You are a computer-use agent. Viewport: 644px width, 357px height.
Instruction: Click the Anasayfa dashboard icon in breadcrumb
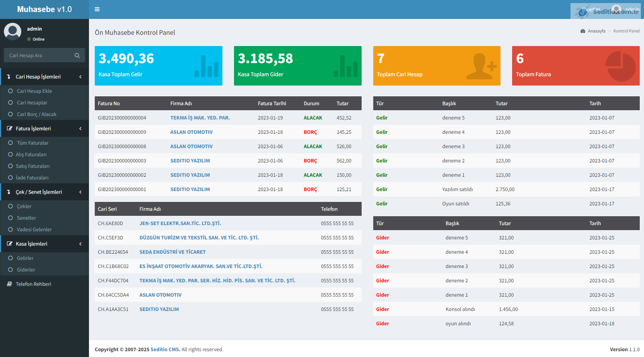[583, 31]
